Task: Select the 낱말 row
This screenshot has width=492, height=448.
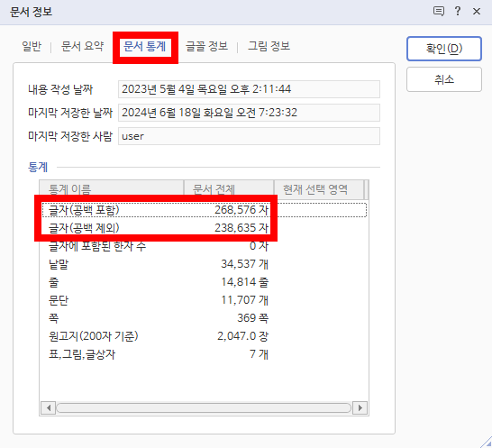Action: point(205,264)
